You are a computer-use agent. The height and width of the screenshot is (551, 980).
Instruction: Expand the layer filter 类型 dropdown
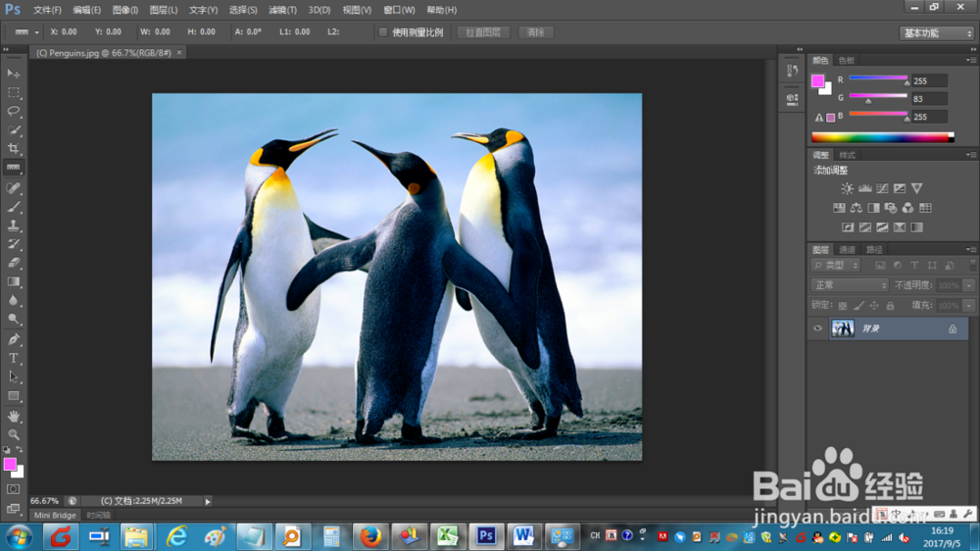[x=837, y=266]
